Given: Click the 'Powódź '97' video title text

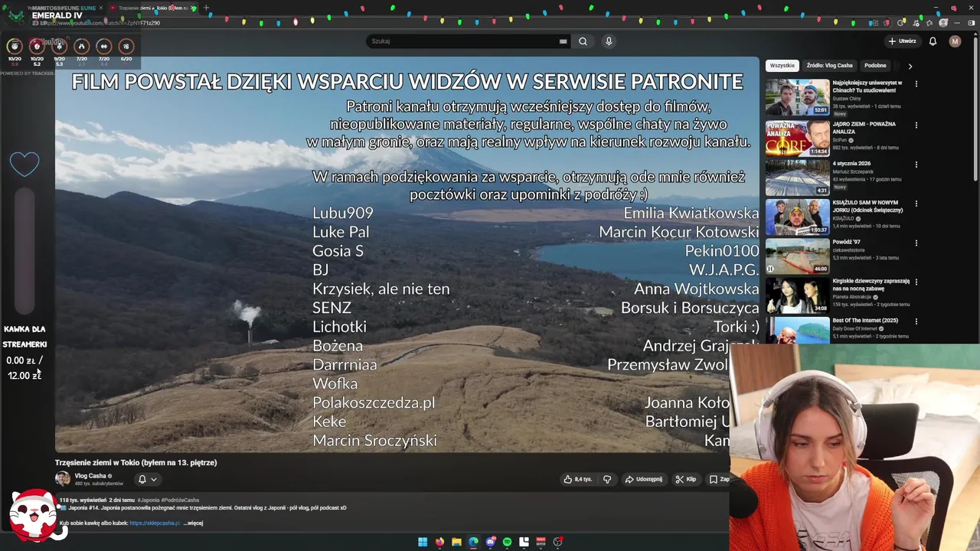Looking at the screenshot, I should 848,242.
